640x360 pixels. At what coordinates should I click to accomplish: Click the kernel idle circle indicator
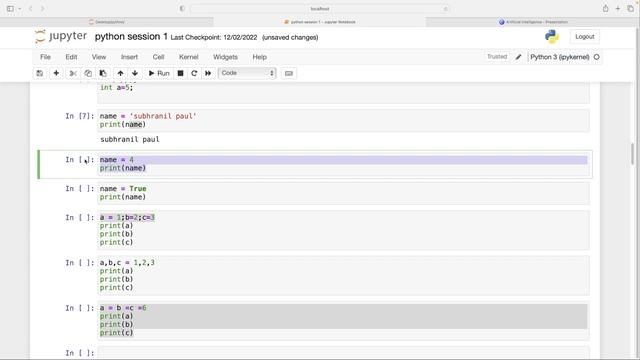(596, 57)
